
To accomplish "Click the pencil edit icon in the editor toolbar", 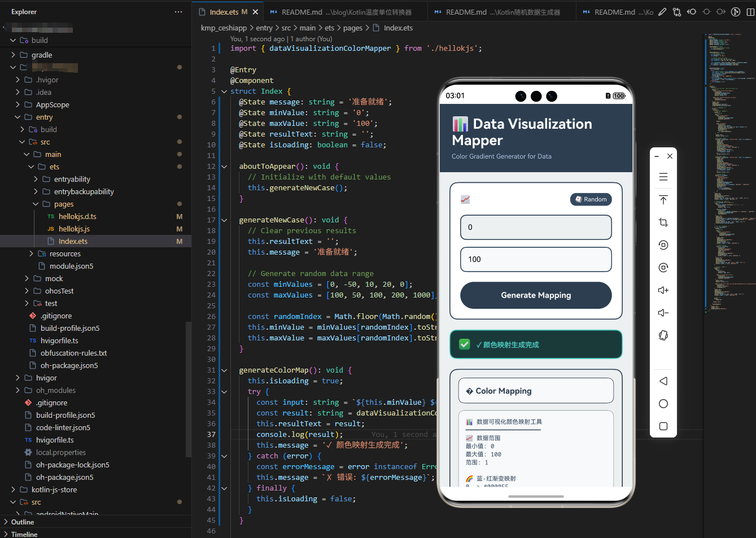I will pyautogui.click(x=662, y=12).
